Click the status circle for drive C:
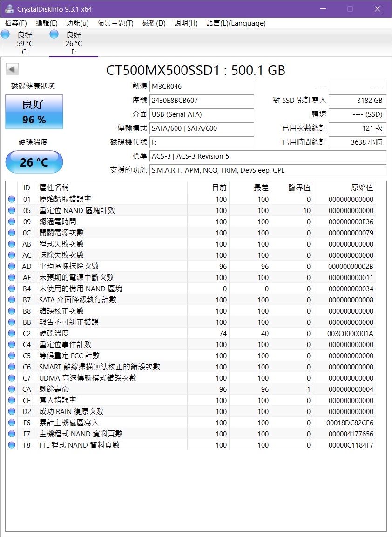392x537 pixels. 6,34
